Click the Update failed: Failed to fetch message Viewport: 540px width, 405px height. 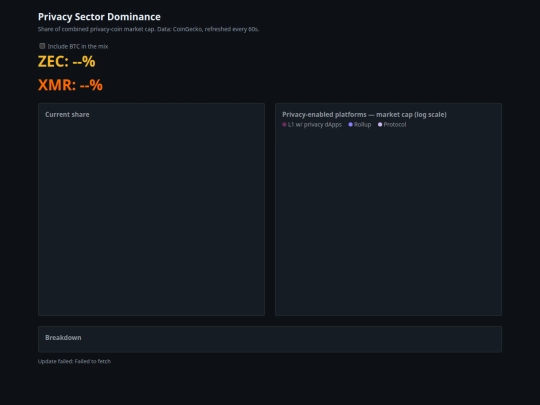(74, 361)
